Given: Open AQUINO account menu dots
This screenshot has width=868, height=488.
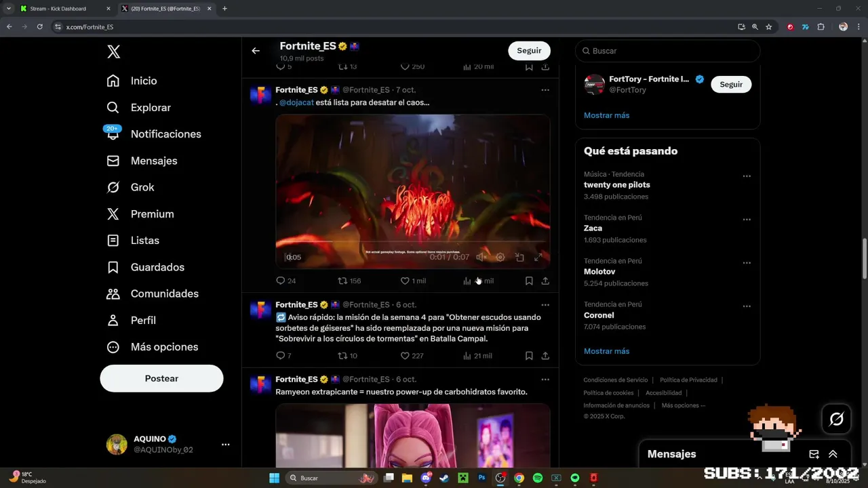Looking at the screenshot, I should [x=226, y=445].
